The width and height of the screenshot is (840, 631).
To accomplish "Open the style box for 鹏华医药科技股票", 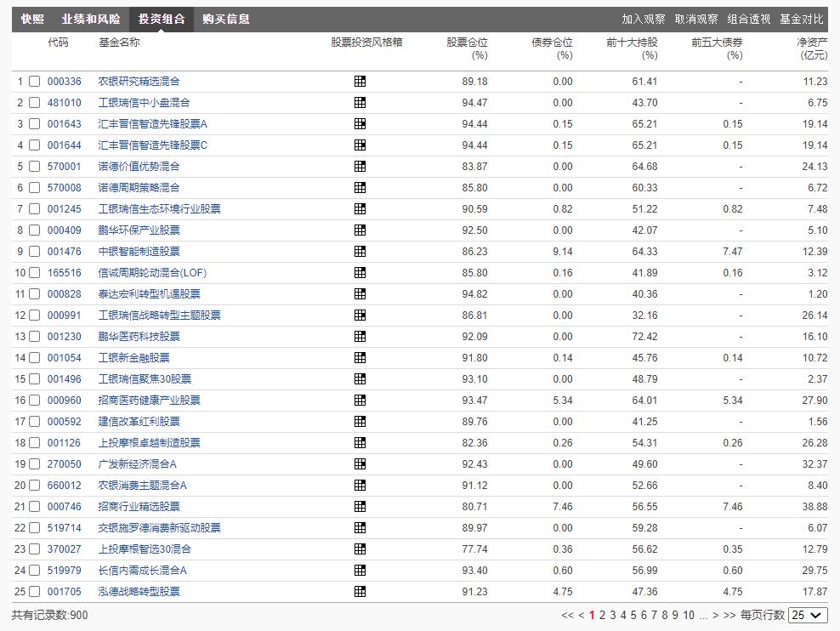I will [x=360, y=337].
